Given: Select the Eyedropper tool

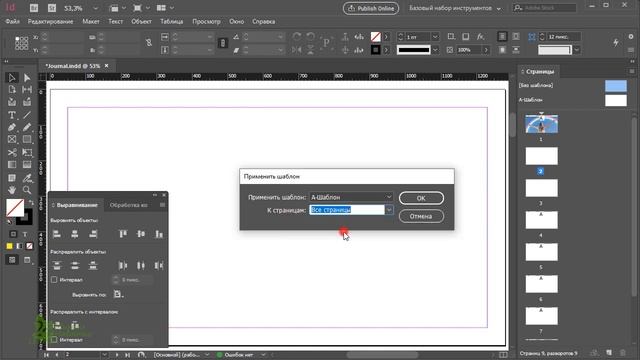Looking at the screenshot, I should click(27, 178).
